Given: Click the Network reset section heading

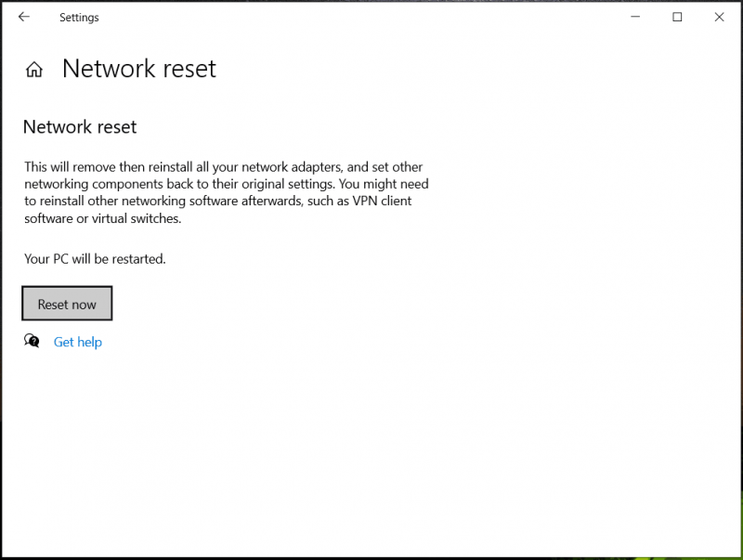Looking at the screenshot, I should pos(80,127).
